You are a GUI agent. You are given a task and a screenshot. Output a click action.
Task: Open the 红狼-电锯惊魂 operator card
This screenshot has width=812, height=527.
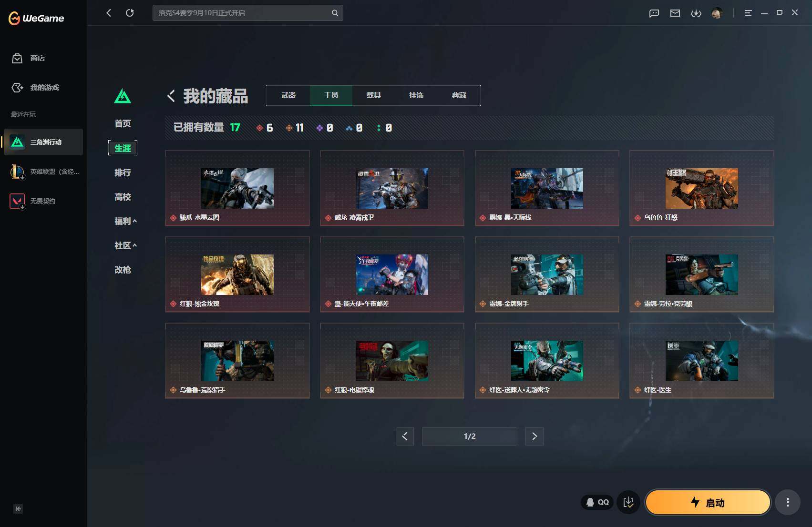point(392,361)
